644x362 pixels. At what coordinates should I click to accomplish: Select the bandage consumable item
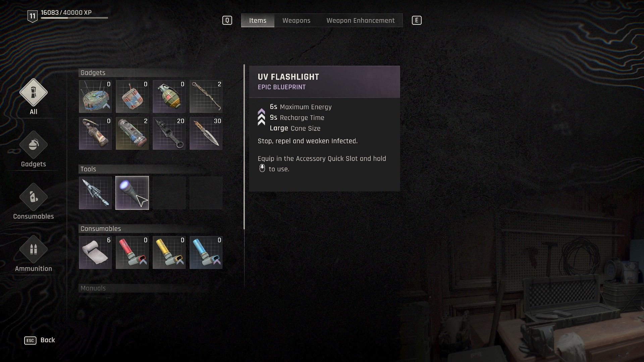(95, 252)
